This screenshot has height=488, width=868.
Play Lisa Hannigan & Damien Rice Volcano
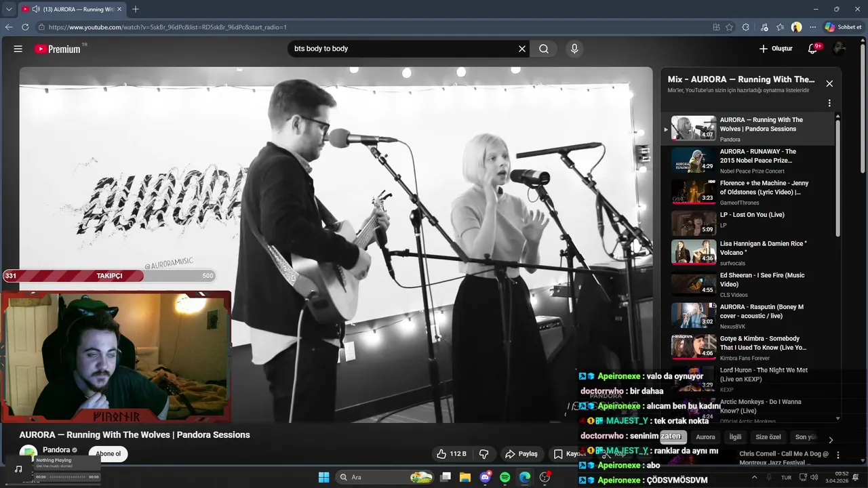coord(749,253)
